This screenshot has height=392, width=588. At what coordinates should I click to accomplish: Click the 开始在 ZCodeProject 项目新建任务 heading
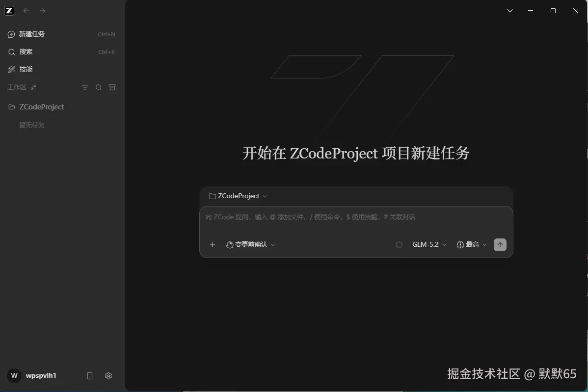(x=356, y=153)
